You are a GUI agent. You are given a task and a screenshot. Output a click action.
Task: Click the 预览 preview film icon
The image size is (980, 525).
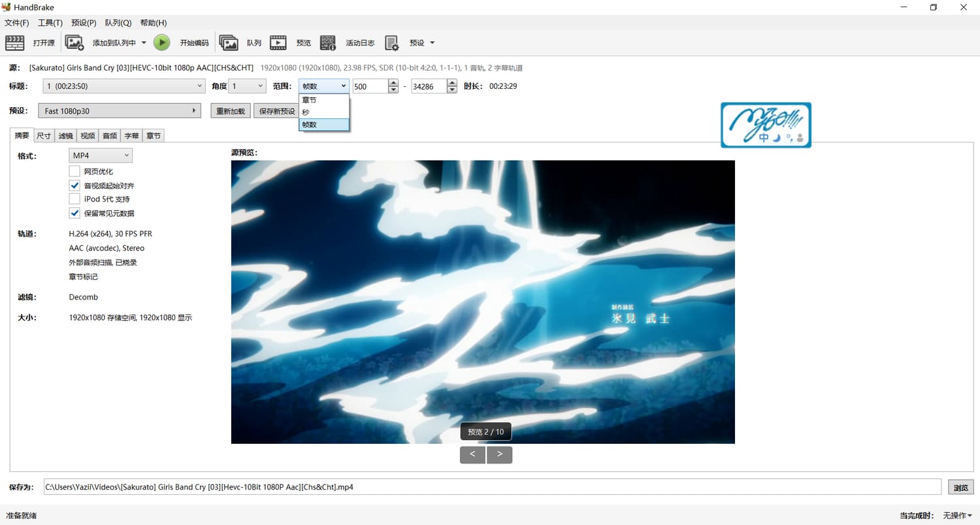278,43
